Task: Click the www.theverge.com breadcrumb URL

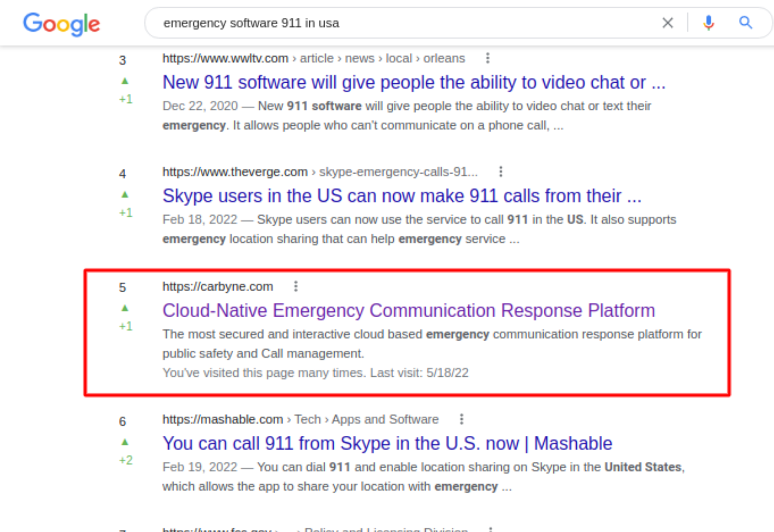Action: pyautogui.click(x=235, y=172)
